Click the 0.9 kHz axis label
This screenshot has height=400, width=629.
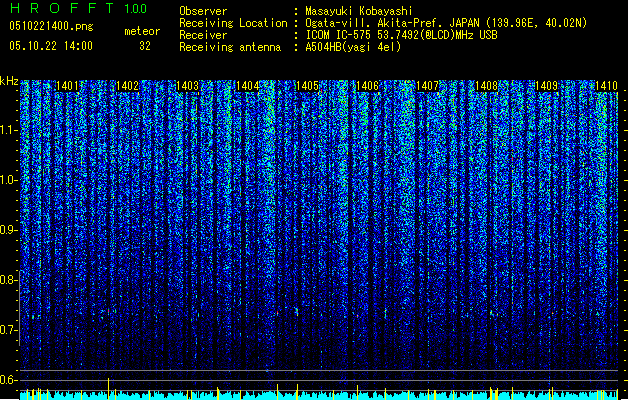(x=8, y=230)
